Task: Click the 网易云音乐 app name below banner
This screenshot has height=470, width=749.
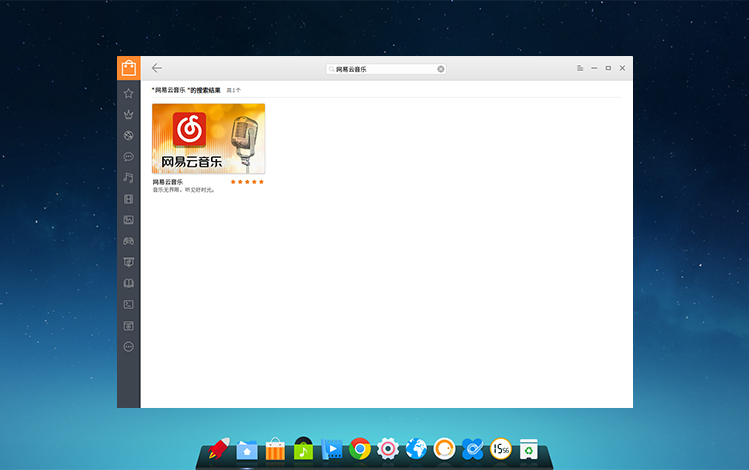Action: click(168, 182)
